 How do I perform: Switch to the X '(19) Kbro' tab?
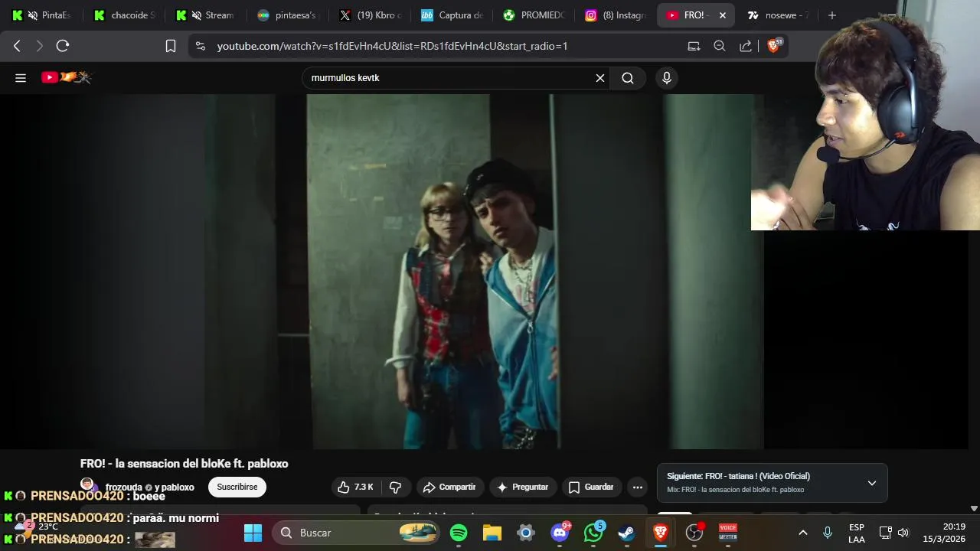pyautogui.click(x=370, y=15)
